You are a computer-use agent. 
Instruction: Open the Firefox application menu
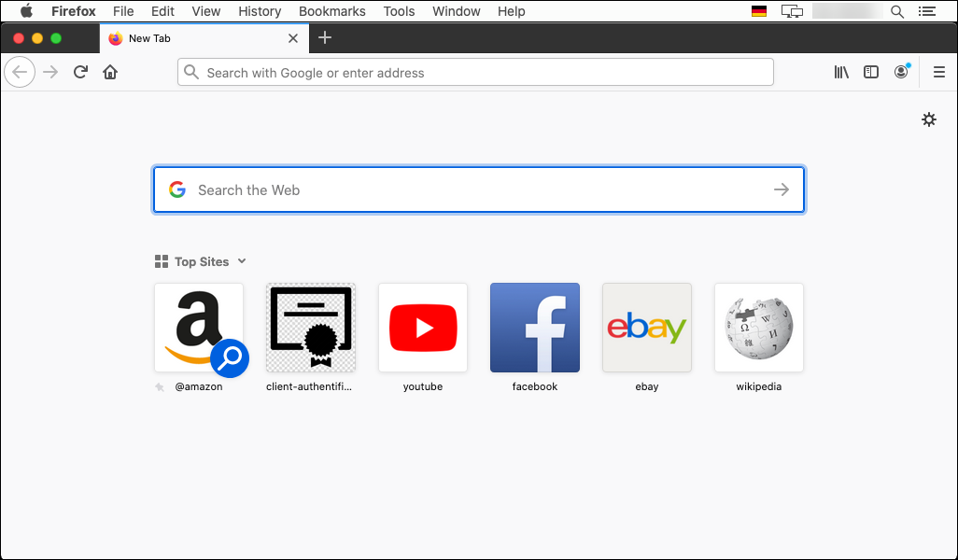click(74, 11)
